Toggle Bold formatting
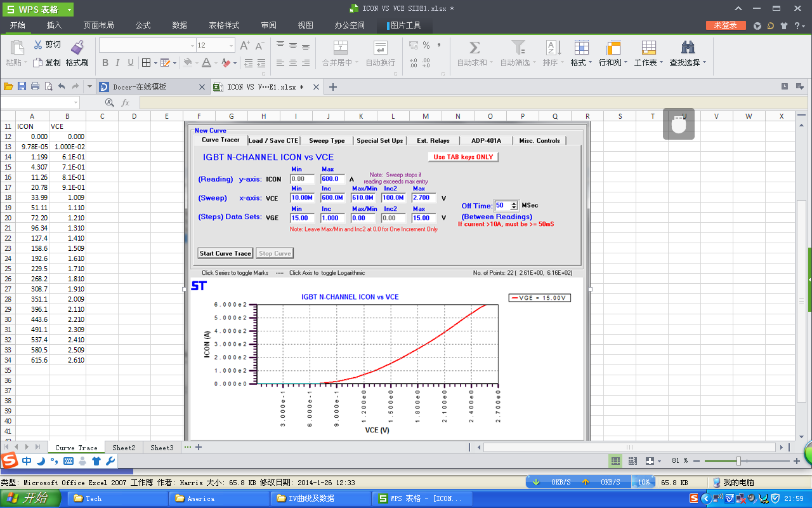Image resolution: width=812 pixels, height=508 pixels. (105, 63)
